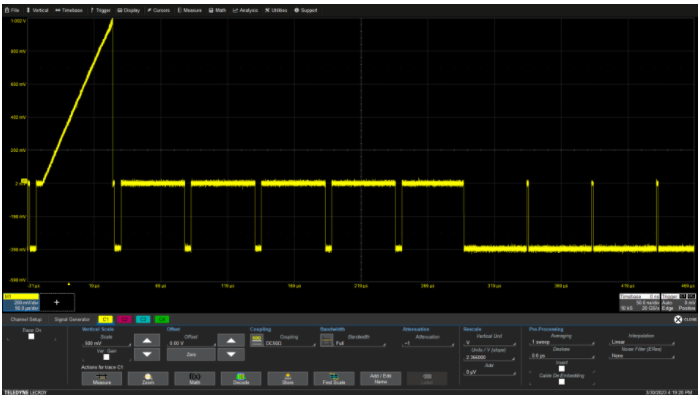700x400 pixels.
Task: Open the Vertical Unit dropdown
Action: pyautogui.click(x=489, y=343)
